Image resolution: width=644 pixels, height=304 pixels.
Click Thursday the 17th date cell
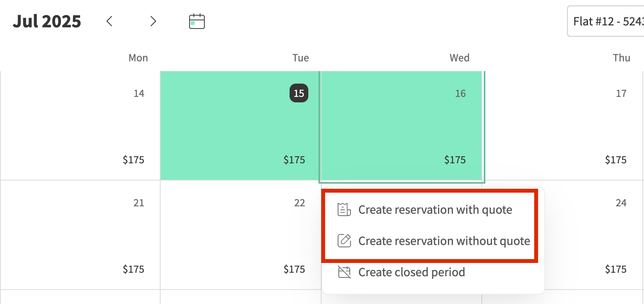pos(563,125)
